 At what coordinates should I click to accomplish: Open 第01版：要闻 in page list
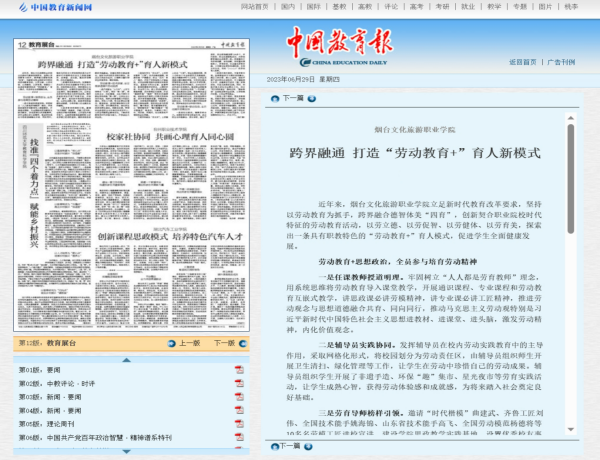click(x=39, y=370)
